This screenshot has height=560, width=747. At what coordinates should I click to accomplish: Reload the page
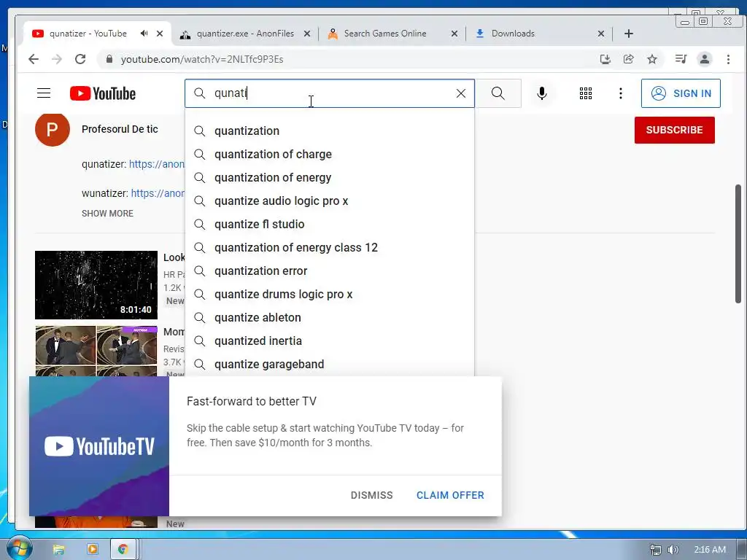[x=80, y=59]
